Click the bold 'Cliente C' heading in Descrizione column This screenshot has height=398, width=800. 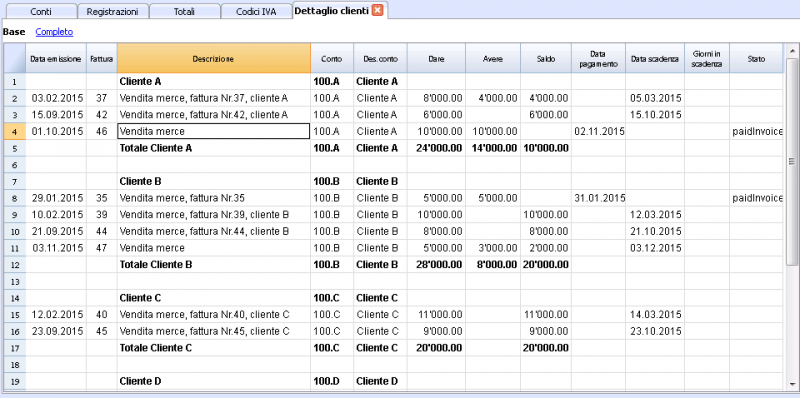(214, 297)
